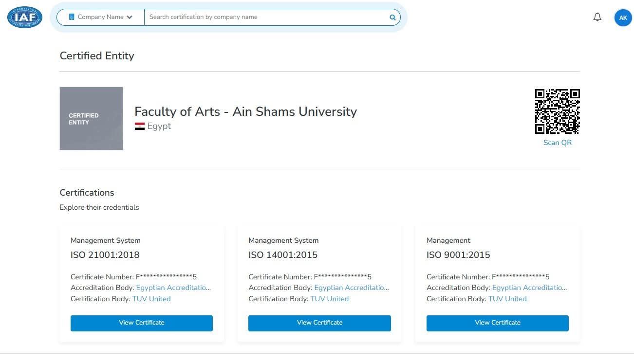Open TUV United link in ISO 21001:2018 card
Screen dimensions: 634x364
[x=151, y=299]
